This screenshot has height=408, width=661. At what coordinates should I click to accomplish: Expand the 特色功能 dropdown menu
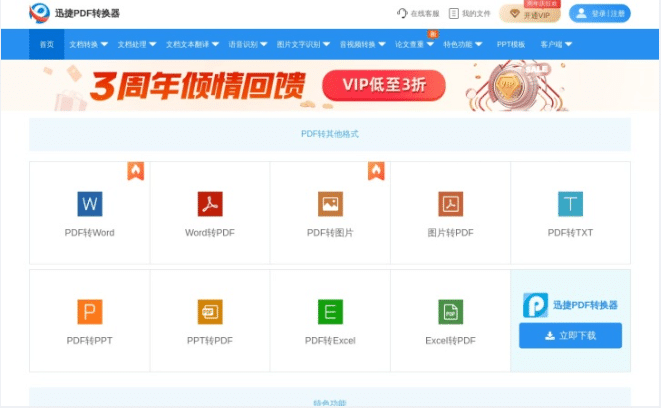[x=462, y=44]
